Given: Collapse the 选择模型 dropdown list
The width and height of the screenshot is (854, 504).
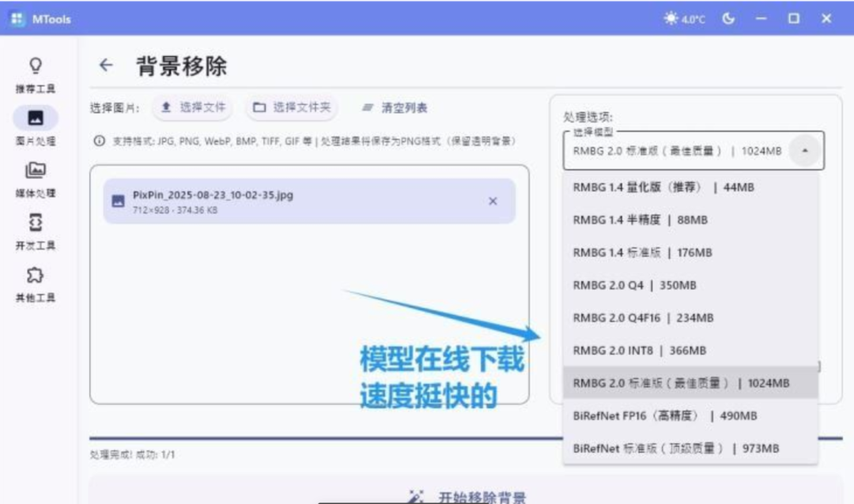Looking at the screenshot, I should pyautogui.click(x=806, y=149).
